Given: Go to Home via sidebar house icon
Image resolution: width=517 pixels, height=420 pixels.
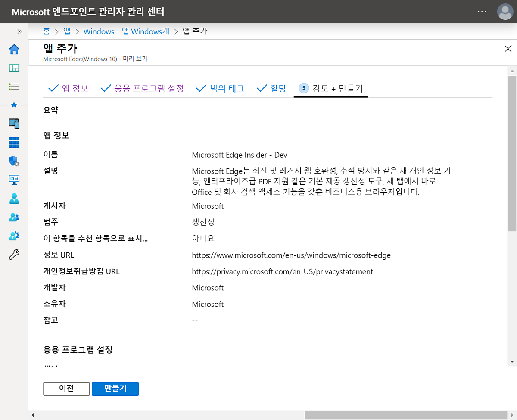Looking at the screenshot, I should pos(14,50).
